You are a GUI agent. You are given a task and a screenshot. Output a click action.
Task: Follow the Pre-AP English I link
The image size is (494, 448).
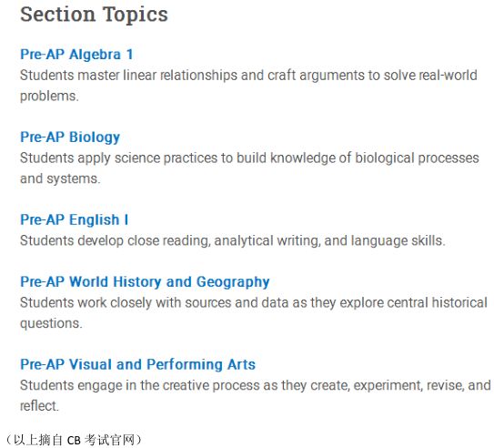(74, 219)
